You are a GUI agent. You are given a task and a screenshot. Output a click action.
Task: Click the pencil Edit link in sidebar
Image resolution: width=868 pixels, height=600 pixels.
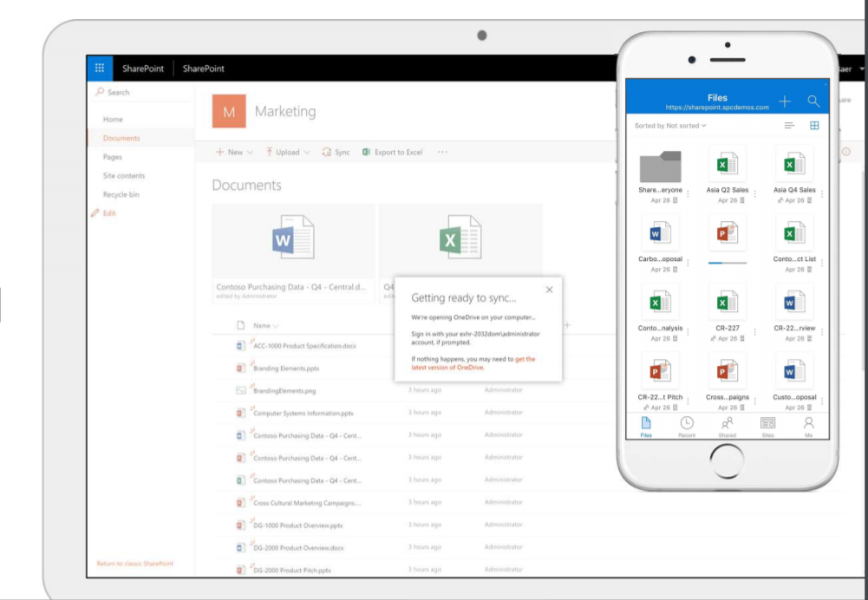pos(103,213)
